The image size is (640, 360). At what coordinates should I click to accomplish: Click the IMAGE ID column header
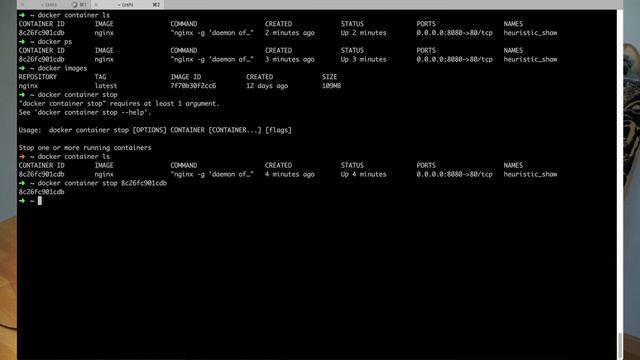click(x=186, y=77)
